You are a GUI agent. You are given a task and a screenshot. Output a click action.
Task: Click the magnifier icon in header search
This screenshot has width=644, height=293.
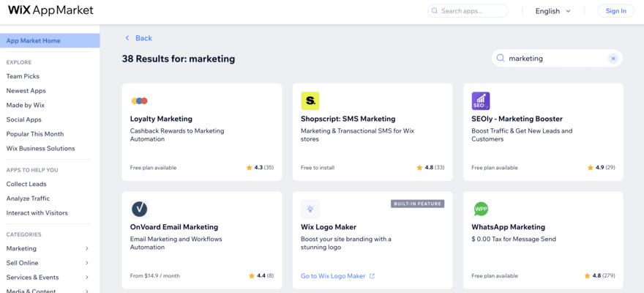(435, 11)
